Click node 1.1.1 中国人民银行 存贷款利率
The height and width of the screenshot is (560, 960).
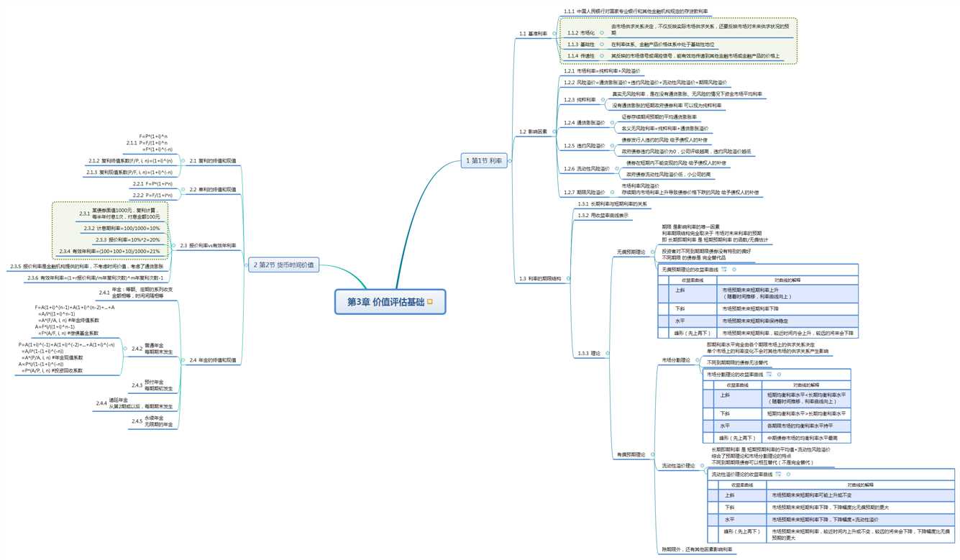pos(636,12)
